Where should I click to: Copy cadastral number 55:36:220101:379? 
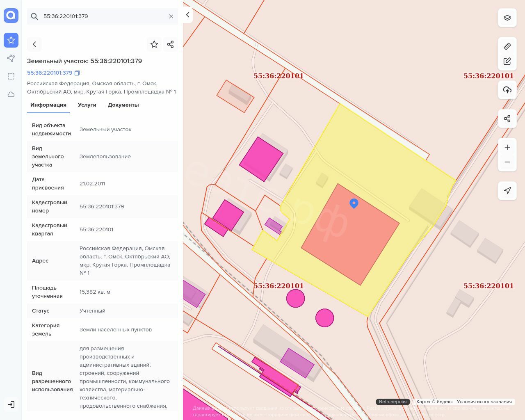pos(77,73)
